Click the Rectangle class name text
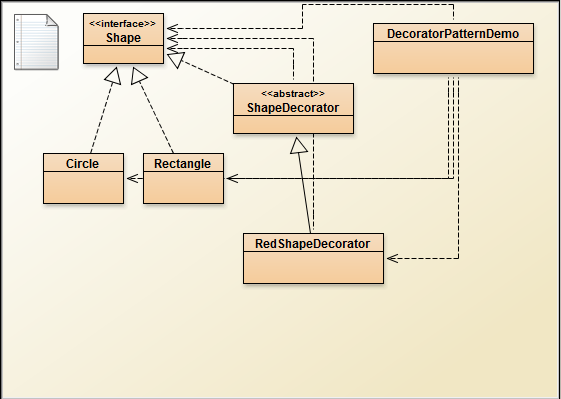Viewport: 561px width, 399px height. coord(182,164)
